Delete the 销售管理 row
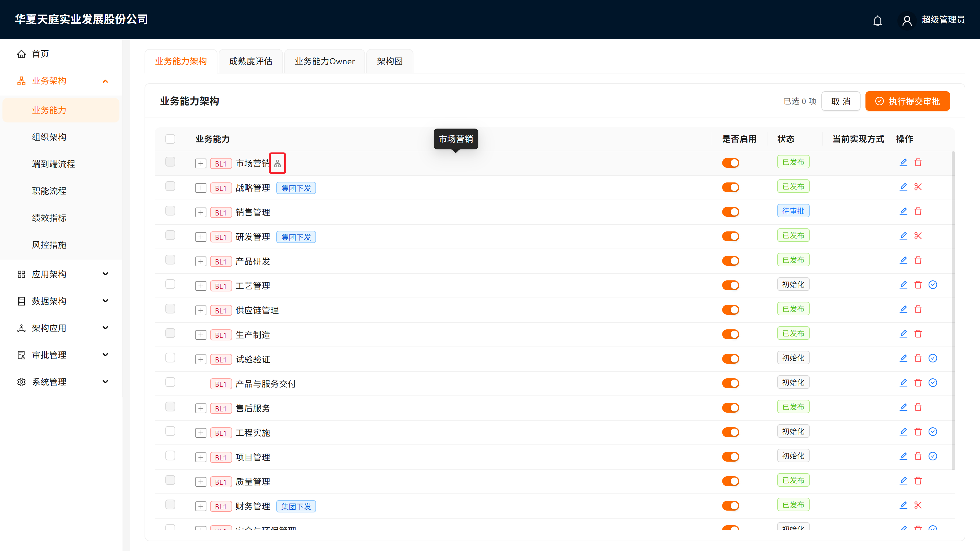The image size is (980, 551). pyautogui.click(x=918, y=211)
